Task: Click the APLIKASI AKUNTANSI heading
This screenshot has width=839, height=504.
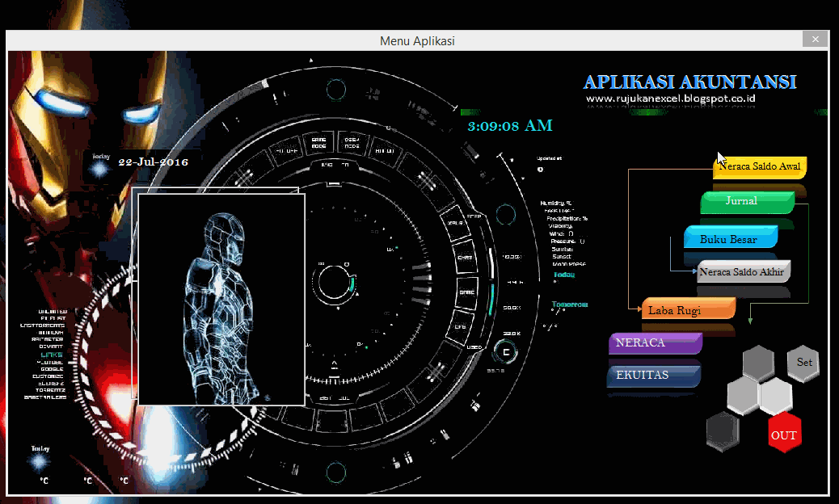Action: point(689,82)
